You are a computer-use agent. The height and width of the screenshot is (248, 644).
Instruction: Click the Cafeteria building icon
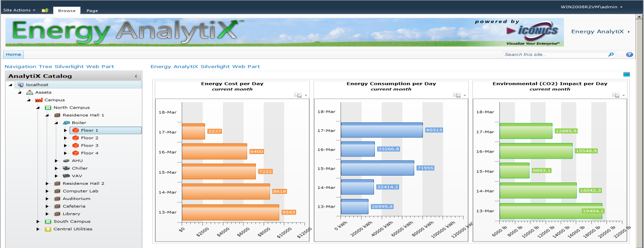click(57, 206)
